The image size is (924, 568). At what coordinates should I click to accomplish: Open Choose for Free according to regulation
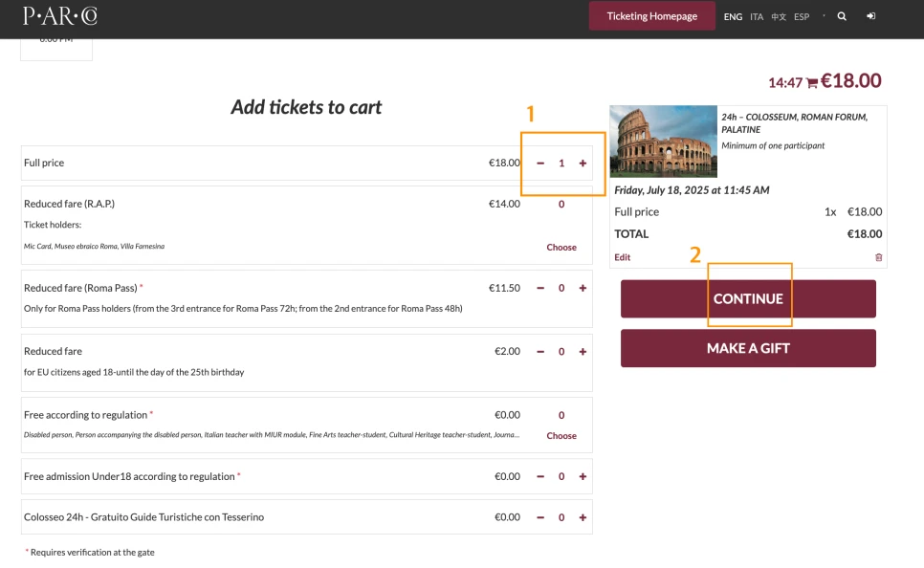[561, 436]
